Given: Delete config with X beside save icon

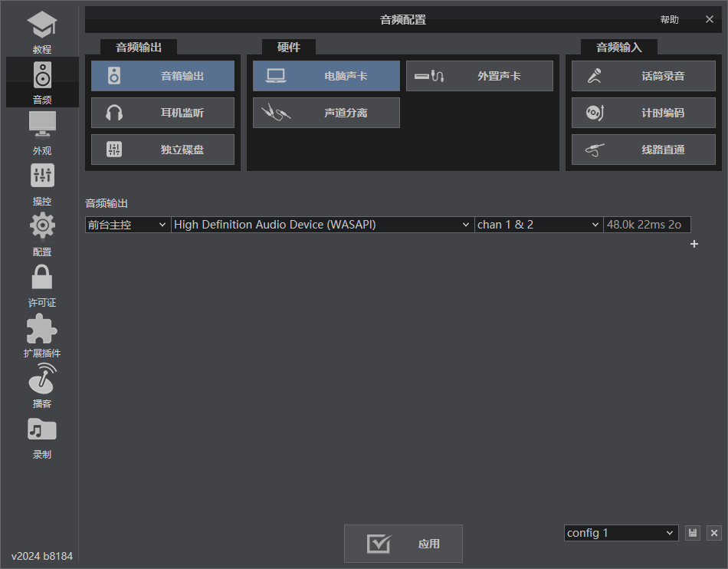Looking at the screenshot, I should pyautogui.click(x=714, y=533).
